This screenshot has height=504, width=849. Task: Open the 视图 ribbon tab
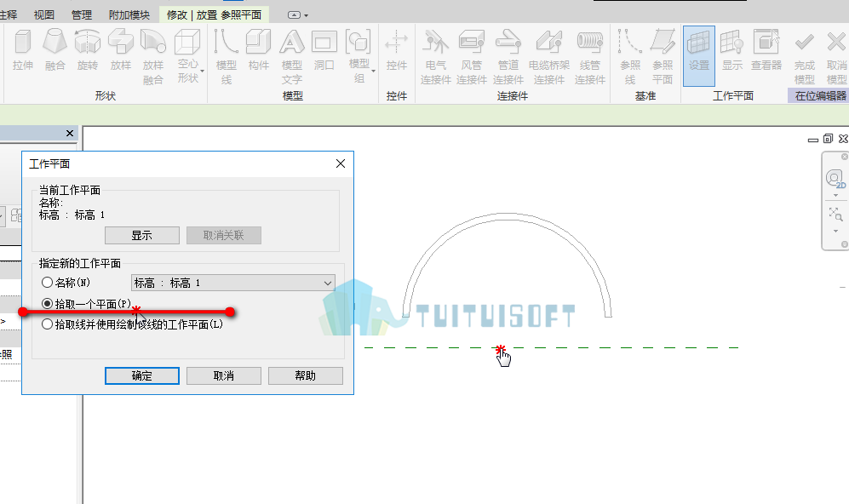(44, 14)
